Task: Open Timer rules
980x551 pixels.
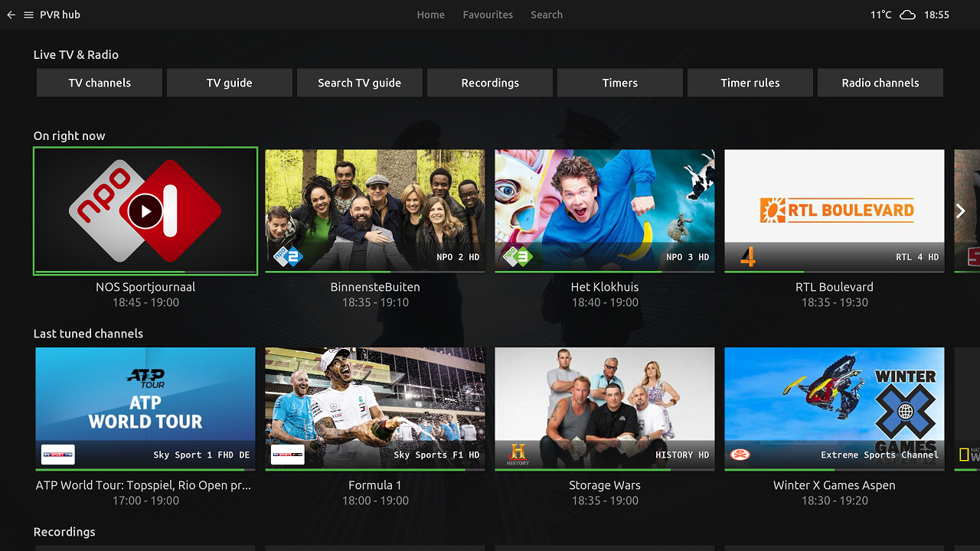Action: 750,83
